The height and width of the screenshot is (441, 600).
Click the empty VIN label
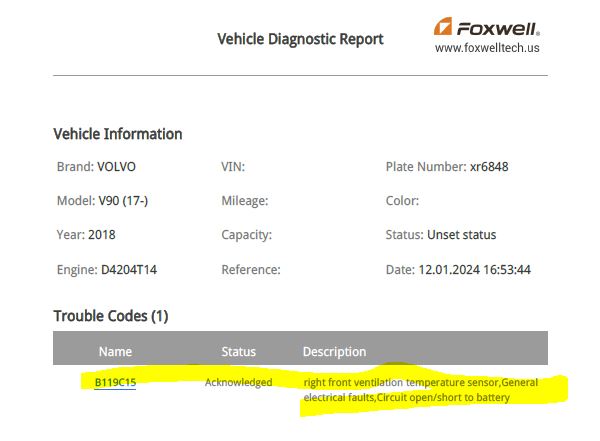pos(233,167)
